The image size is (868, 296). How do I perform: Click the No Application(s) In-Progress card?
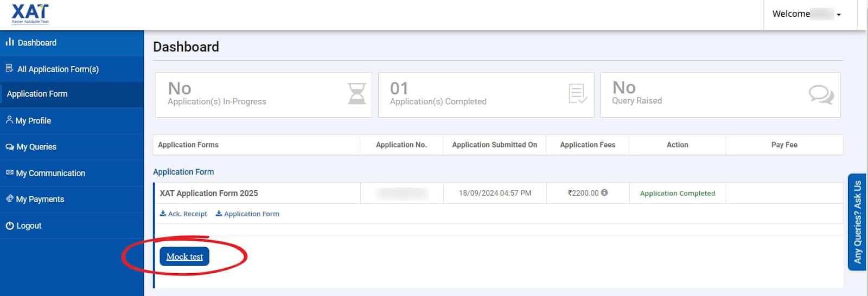[x=264, y=95]
